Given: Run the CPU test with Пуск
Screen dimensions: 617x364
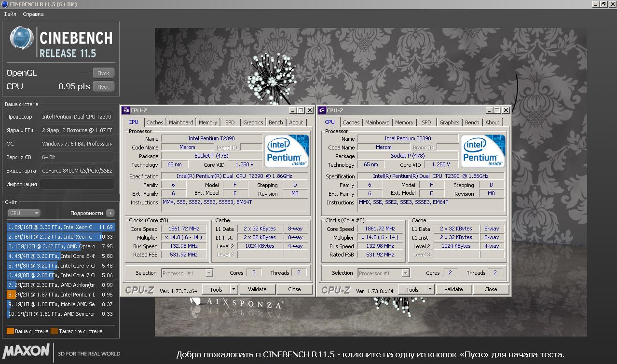Looking at the screenshot, I should point(103,87).
